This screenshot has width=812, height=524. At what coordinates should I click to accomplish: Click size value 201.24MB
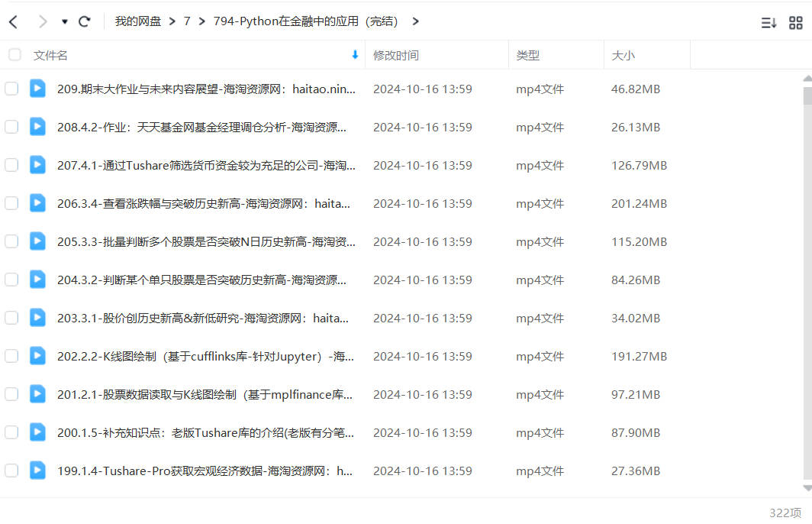pyautogui.click(x=639, y=204)
